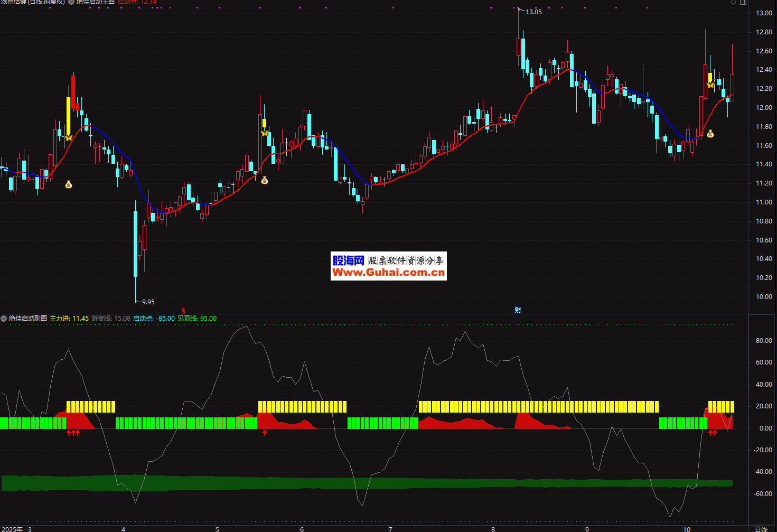777x532 pixels.
Task: Select the 主力进 indicator value label
Action: [x=69, y=319]
